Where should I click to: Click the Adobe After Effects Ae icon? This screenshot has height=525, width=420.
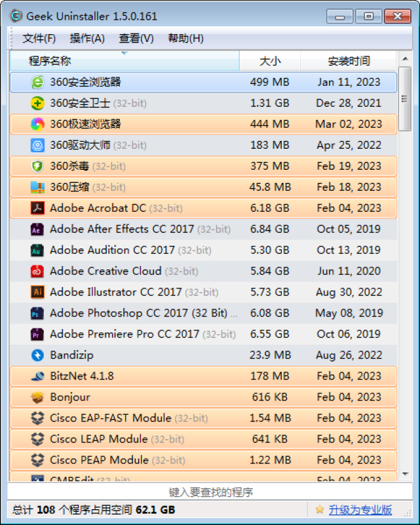coord(37,229)
